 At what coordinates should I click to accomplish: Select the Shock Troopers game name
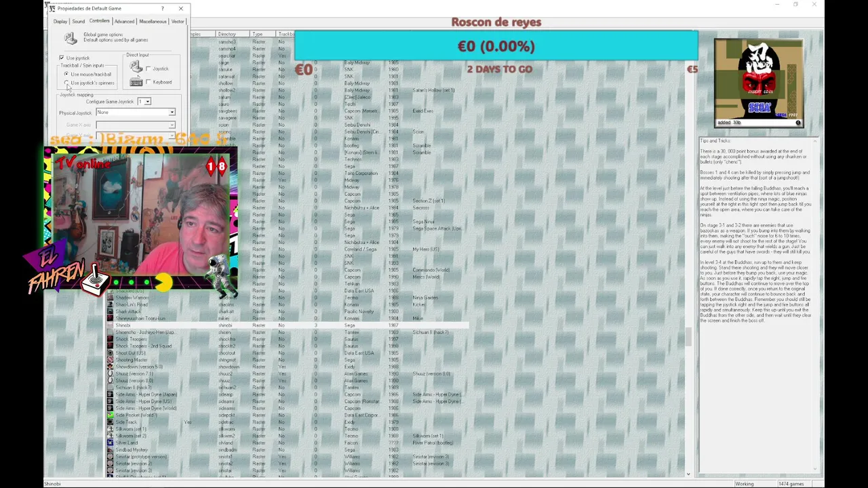click(131, 339)
